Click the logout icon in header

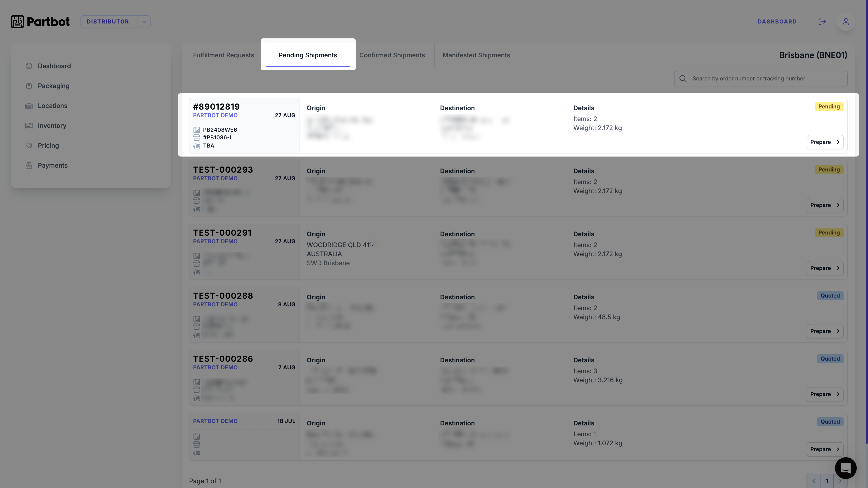822,21
